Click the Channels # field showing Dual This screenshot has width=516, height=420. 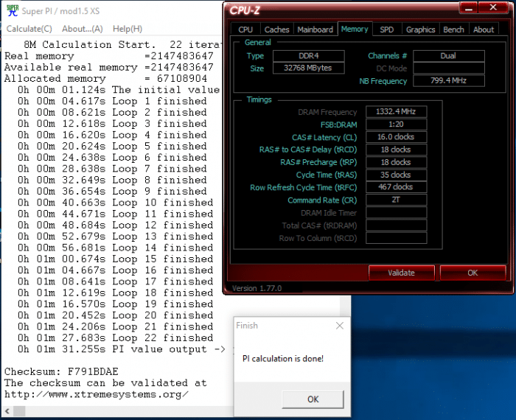click(448, 56)
